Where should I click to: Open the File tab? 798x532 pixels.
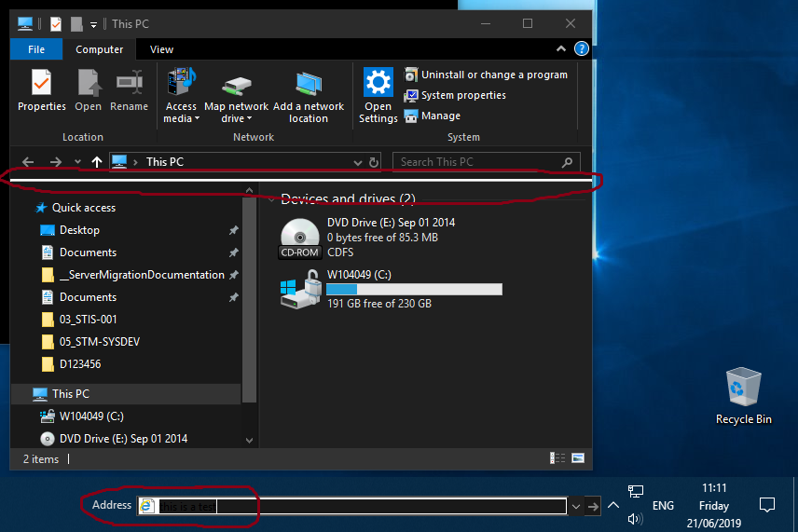36,49
